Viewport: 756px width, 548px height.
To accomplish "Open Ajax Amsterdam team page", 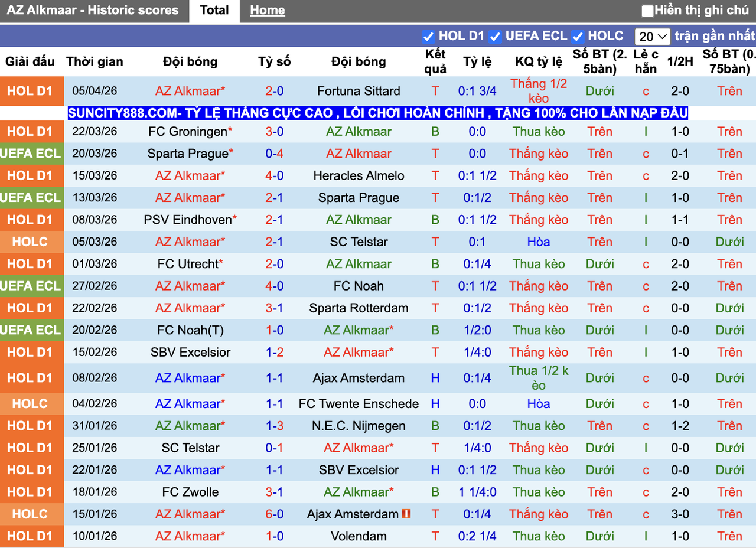I will click(x=359, y=378).
